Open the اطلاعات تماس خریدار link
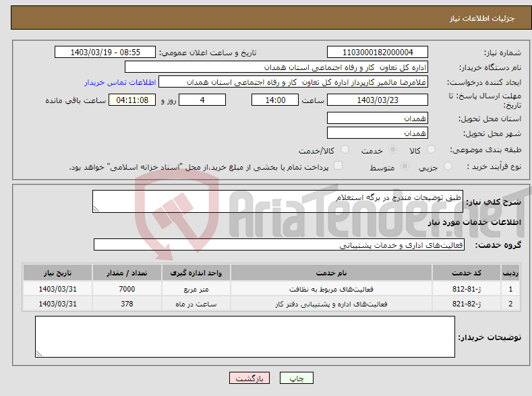This screenshot has height=396, width=532. (120, 82)
